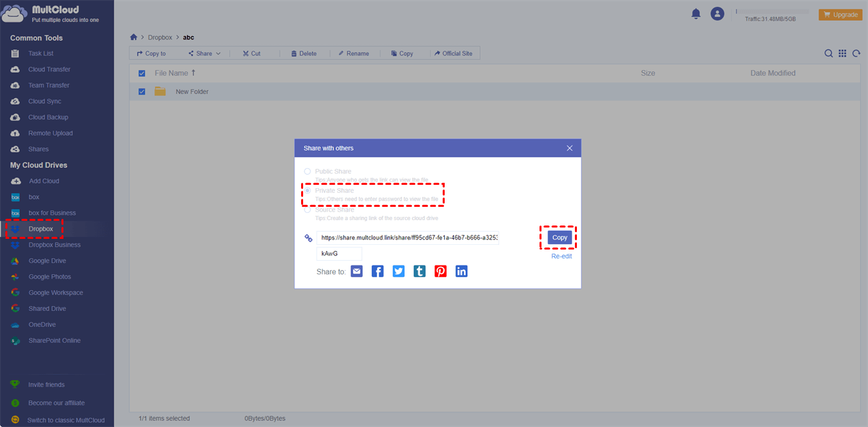
Task: Click toolbar Copy next to Rename
Action: pos(402,53)
